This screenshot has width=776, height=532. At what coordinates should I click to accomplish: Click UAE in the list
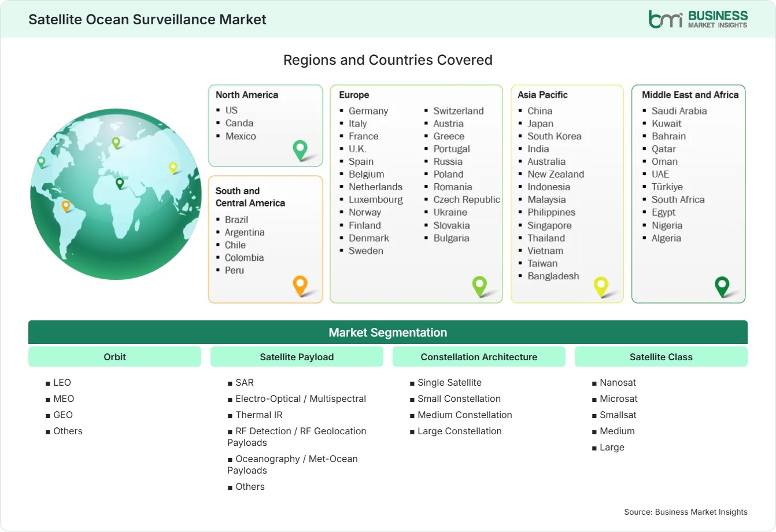pos(660,175)
